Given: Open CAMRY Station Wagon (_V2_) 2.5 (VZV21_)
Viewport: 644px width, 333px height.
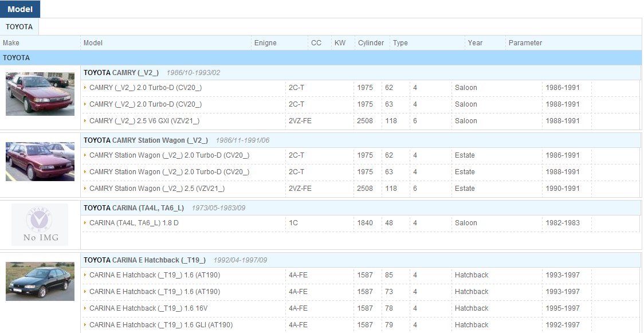Looking at the screenshot, I should (x=157, y=189).
